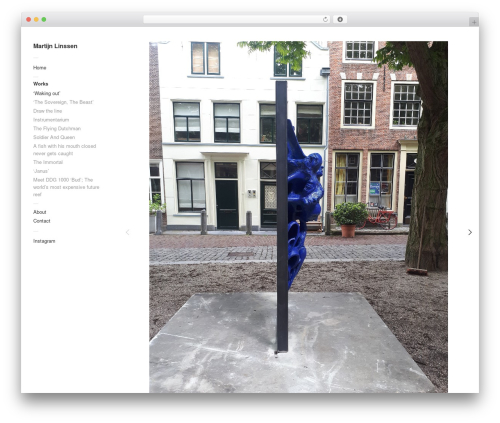Open the Works menu item

(41, 84)
